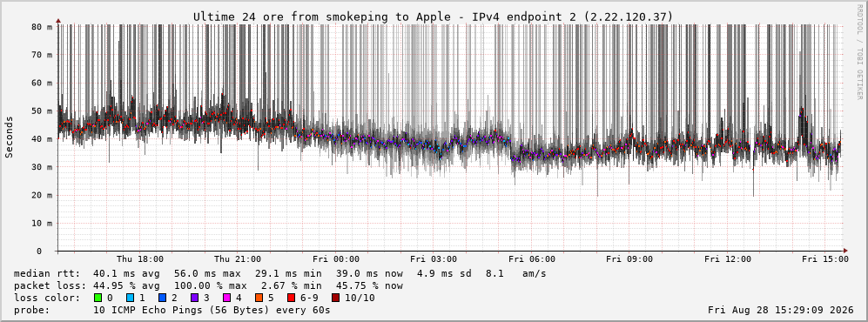Image resolution: width=868 pixels, height=322 pixels.
Task: Click the '4.9 ms sd' value
Action: [444, 274]
